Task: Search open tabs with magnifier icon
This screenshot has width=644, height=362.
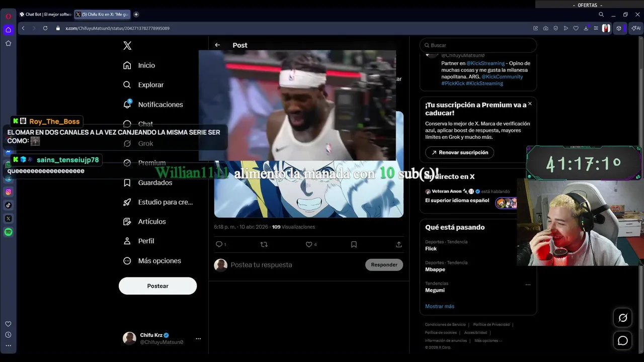Action: 601,15
